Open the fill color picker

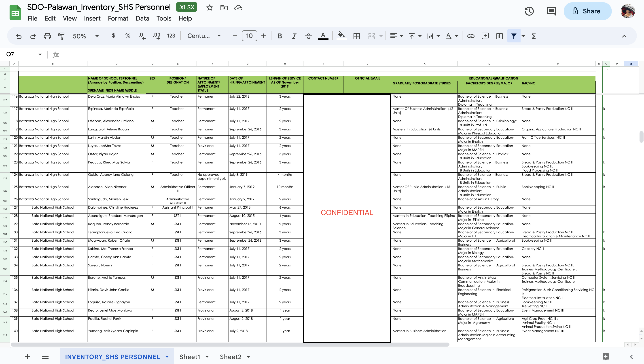coord(341,36)
